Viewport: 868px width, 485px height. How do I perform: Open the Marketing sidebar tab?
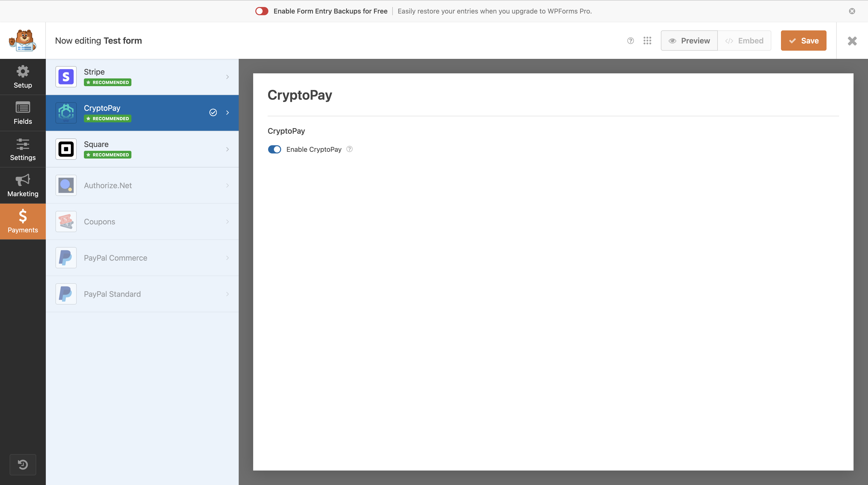[x=23, y=186]
